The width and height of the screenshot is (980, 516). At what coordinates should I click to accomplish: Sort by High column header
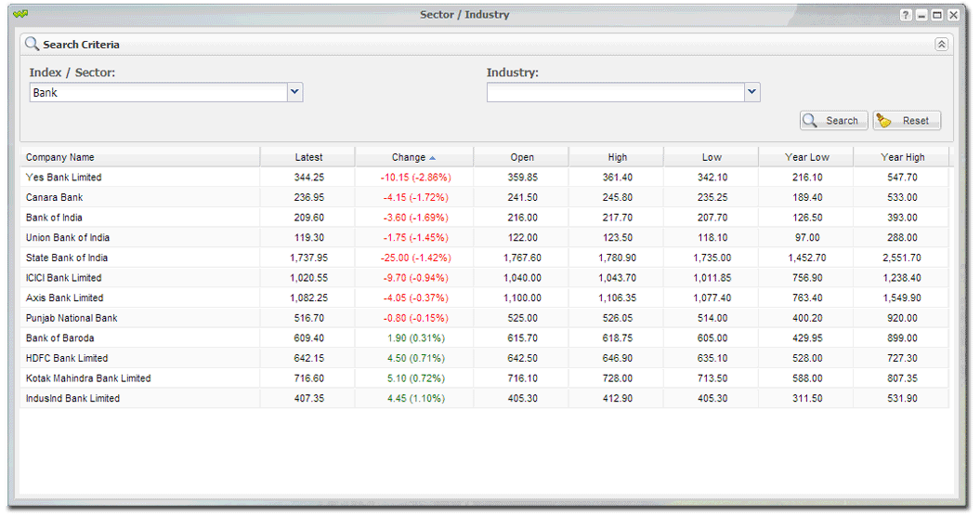click(617, 158)
